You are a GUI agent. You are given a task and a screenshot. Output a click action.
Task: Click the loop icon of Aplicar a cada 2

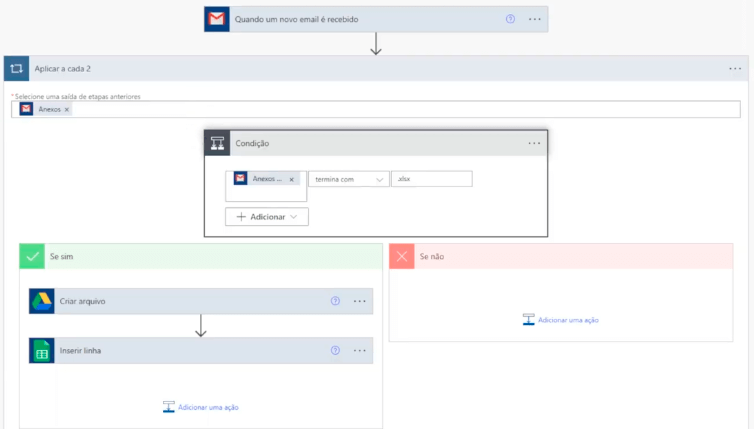point(16,68)
